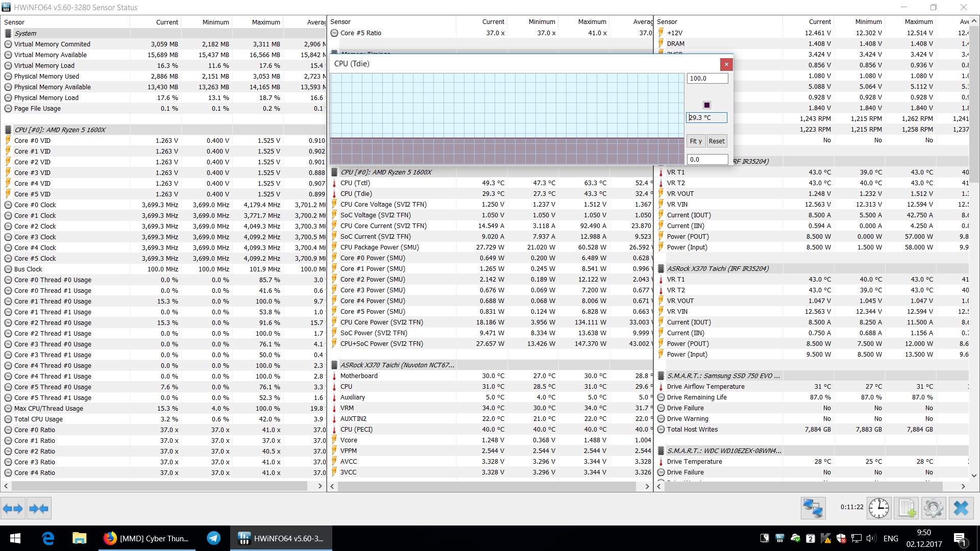Open the remote monitoring network icon

[x=813, y=508]
